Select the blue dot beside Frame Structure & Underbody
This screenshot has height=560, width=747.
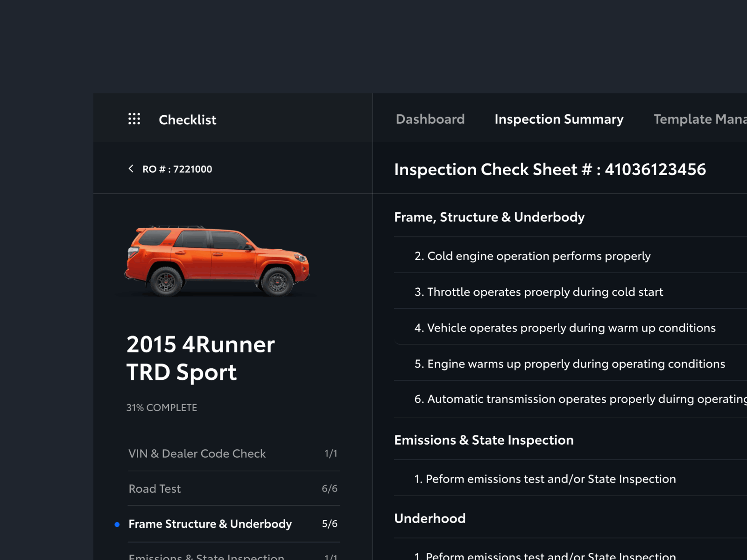[117, 524]
